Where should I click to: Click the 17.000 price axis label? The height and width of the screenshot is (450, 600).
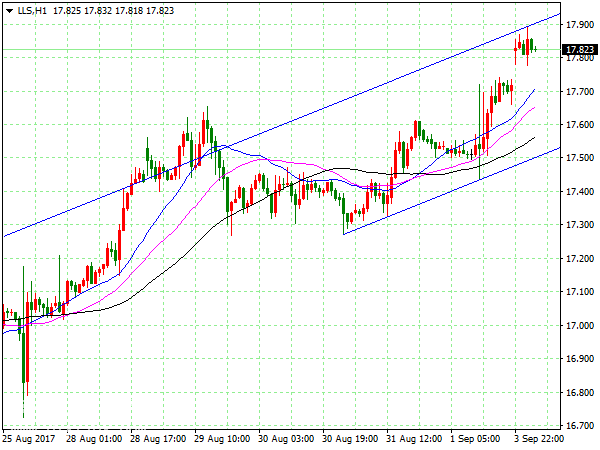click(x=580, y=326)
